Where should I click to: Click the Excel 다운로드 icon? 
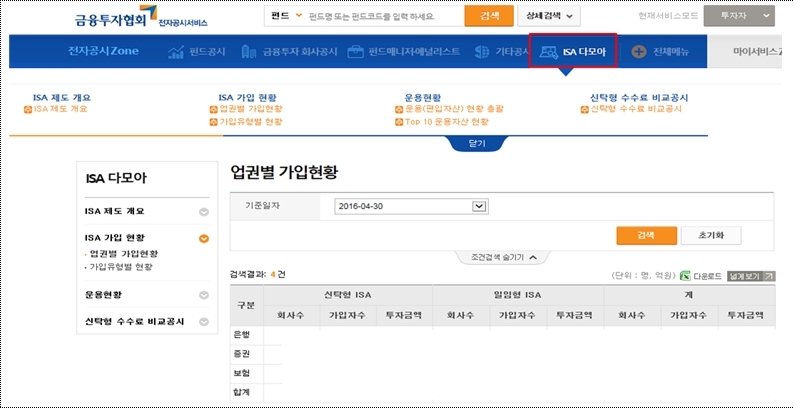coord(685,275)
